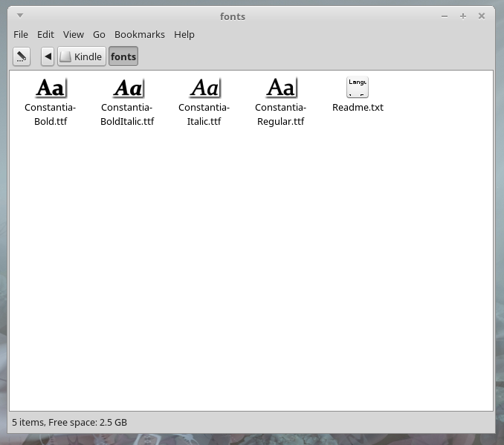The height and width of the screenshot is (445, 504).
Task: Select the fonts path bar button
Action: tap(123, 56)
